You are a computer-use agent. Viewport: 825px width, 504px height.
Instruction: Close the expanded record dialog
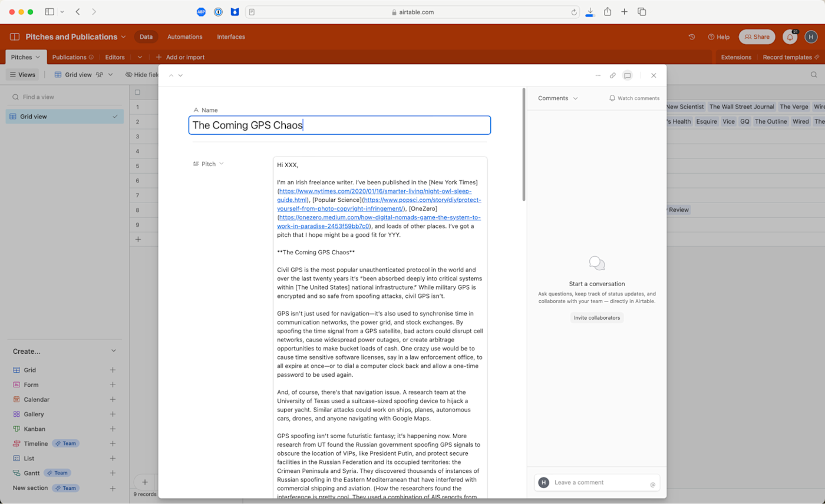[x=654, y=75]
